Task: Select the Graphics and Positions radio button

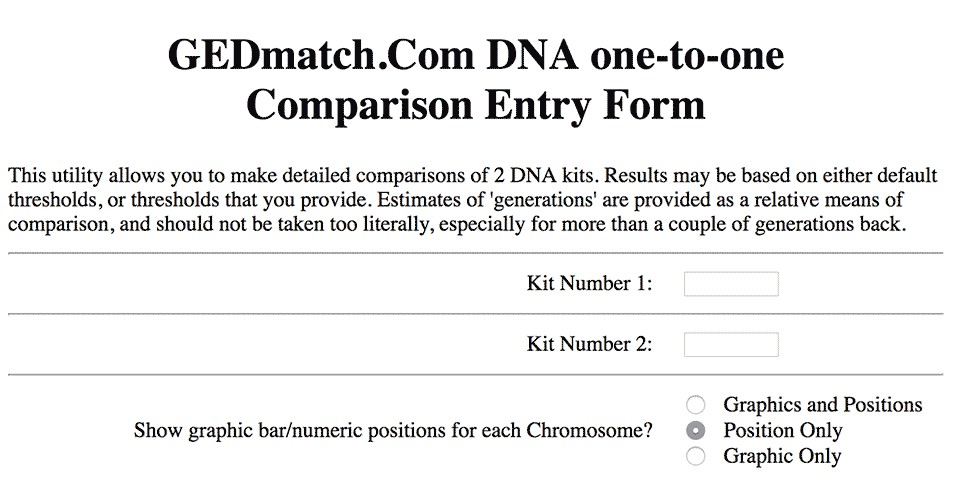Action: pos(696,405)
